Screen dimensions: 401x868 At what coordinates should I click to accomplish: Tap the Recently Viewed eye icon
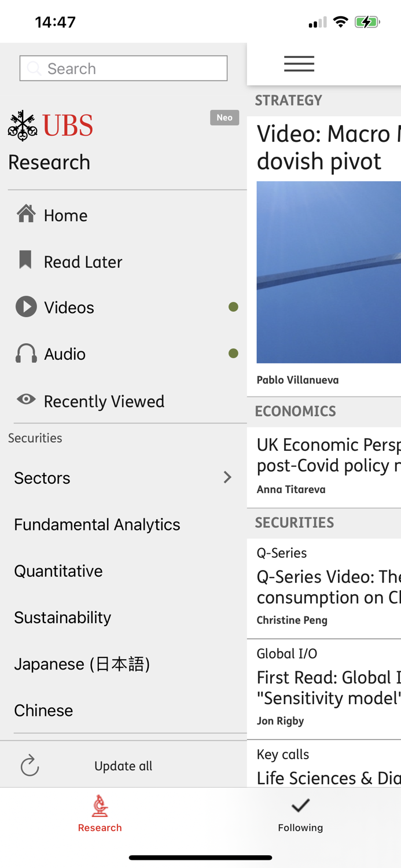(x=26, y=399)
